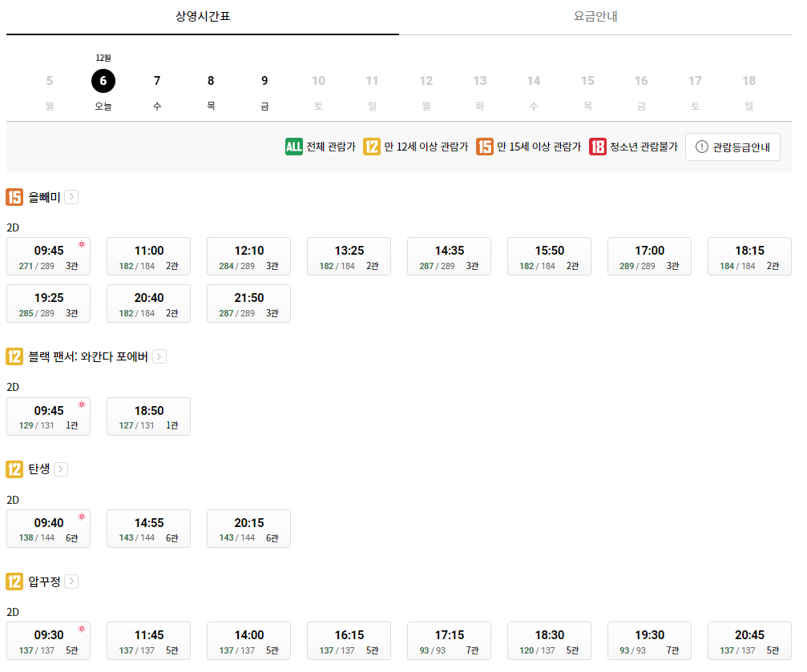This screenshot has height=672, width=807.
Task: Select 탄생 20:15 showtime
Action: [x=249, y=529]
